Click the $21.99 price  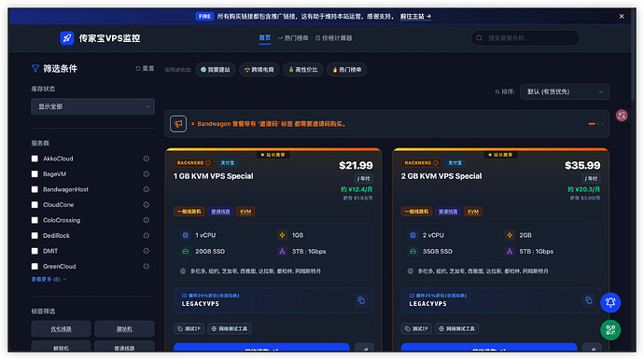[356, 165]
